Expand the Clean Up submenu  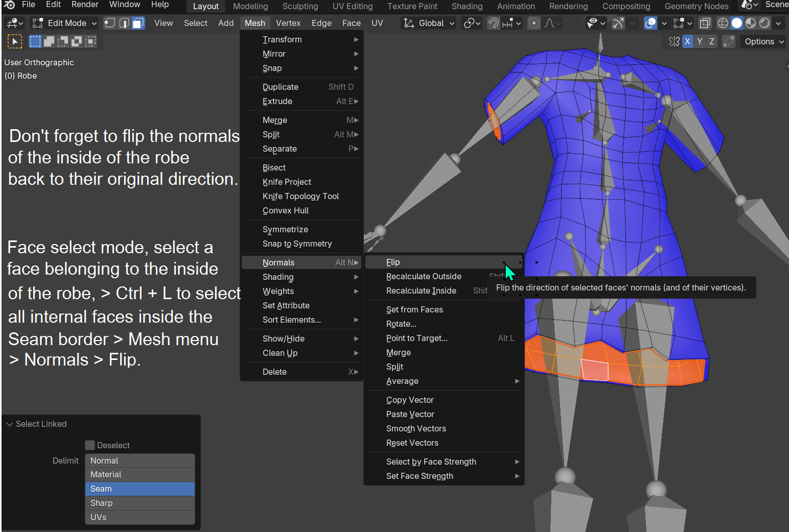[301, 353]
